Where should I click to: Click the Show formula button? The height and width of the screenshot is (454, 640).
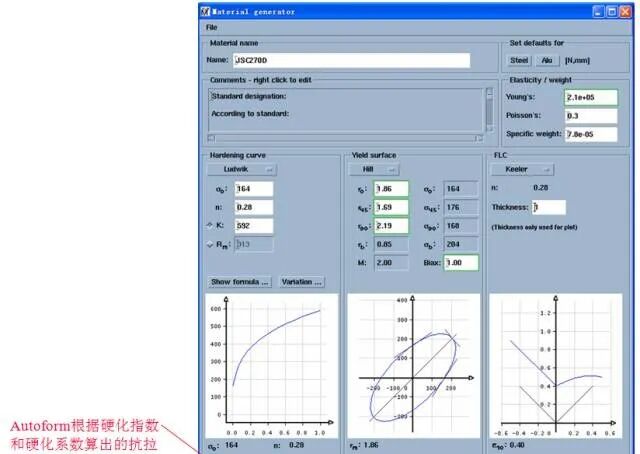(x=240, y=282)
